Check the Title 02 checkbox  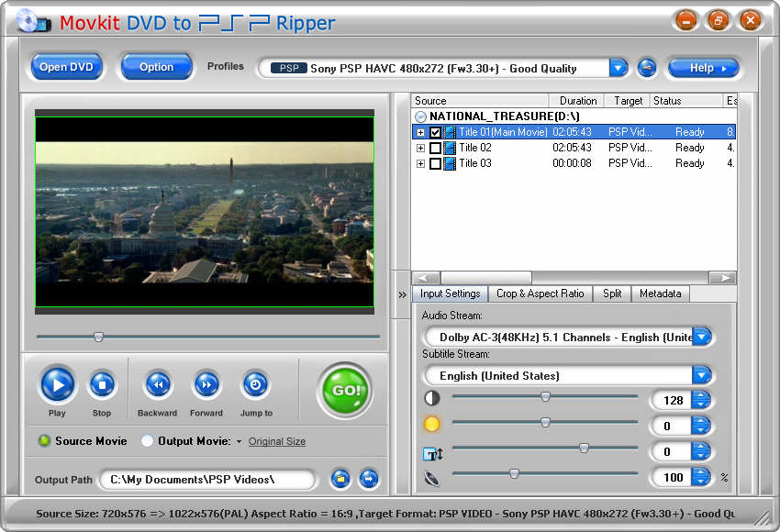tap(435, 148)
